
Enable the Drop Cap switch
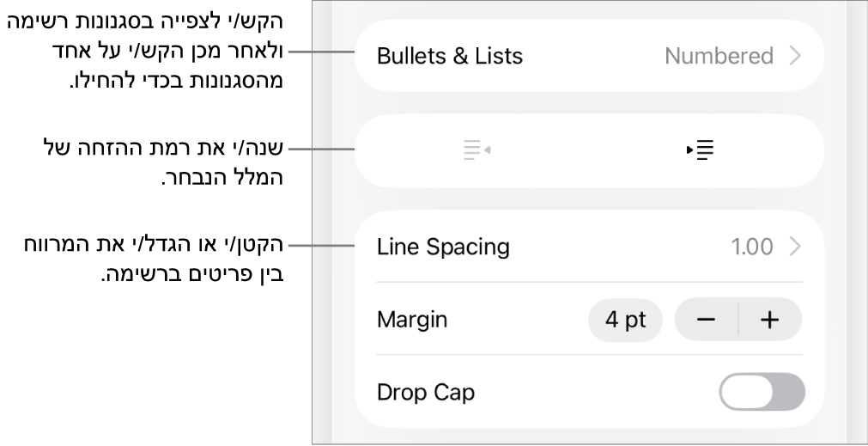coord(762,393)
